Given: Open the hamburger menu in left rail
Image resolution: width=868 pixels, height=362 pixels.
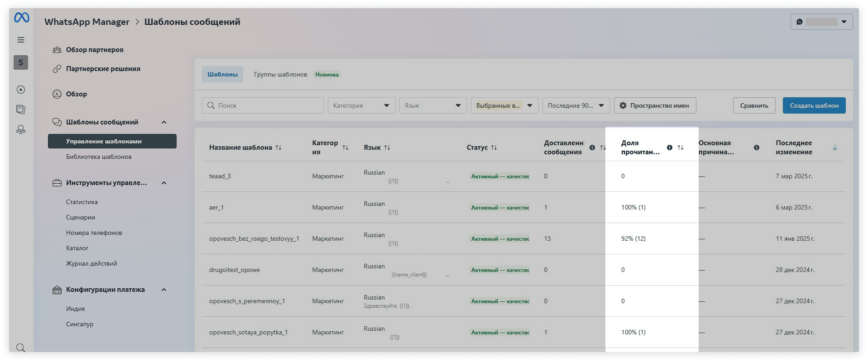Looking at the screenshot, I should point(21,40).
